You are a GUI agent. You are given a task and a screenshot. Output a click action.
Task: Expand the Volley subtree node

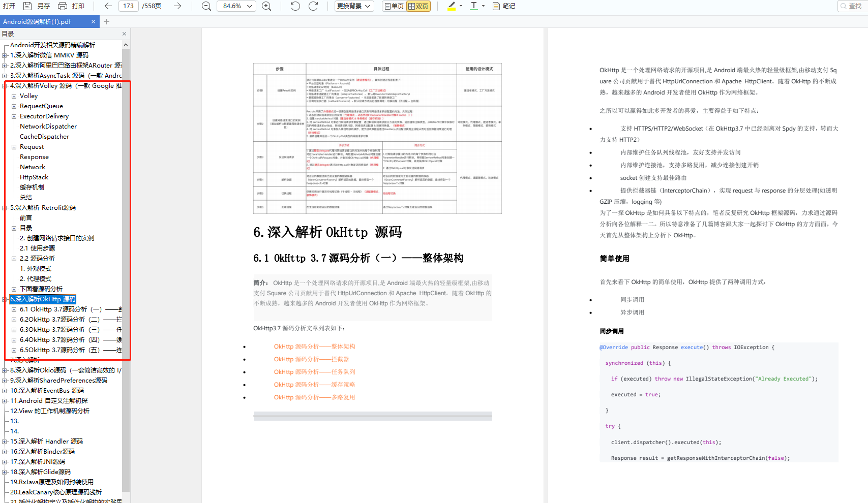[x=14, y=96]
